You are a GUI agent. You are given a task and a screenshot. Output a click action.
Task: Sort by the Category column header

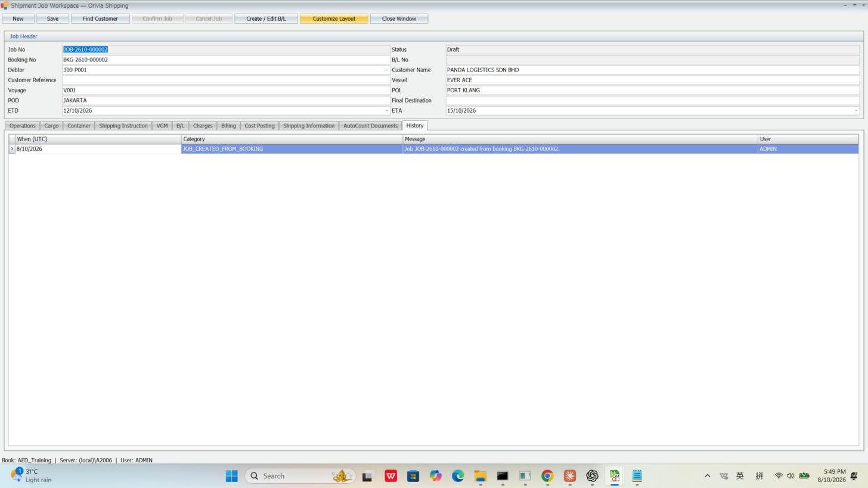click(292, 139)
